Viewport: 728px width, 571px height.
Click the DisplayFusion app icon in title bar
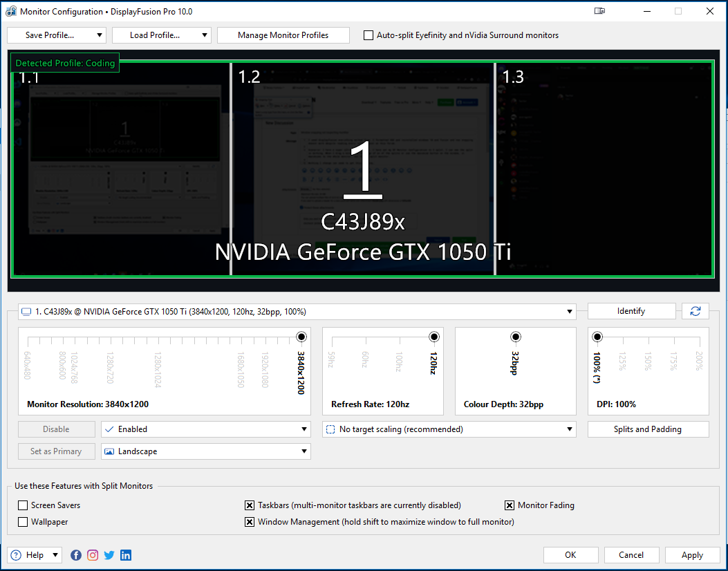(10, 12)
